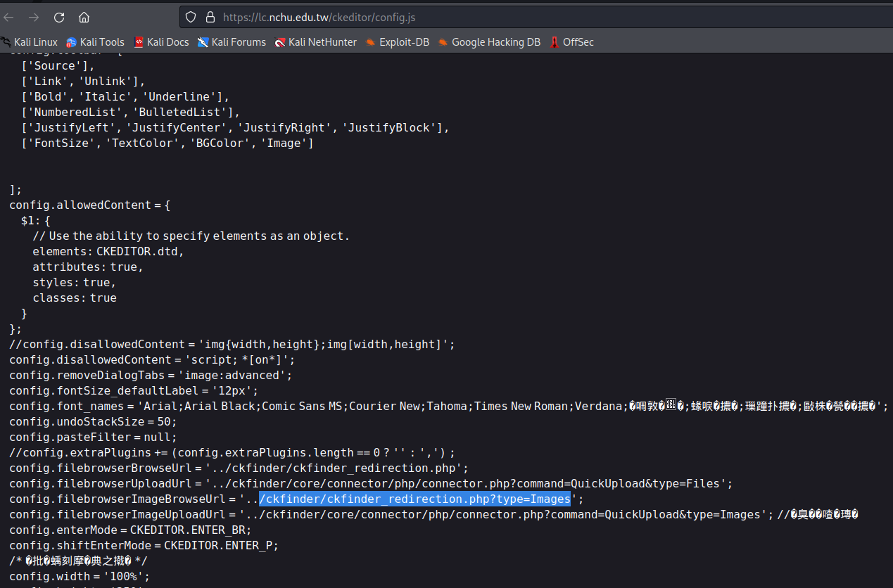Click the ['Source'] toolbar line

57,66
